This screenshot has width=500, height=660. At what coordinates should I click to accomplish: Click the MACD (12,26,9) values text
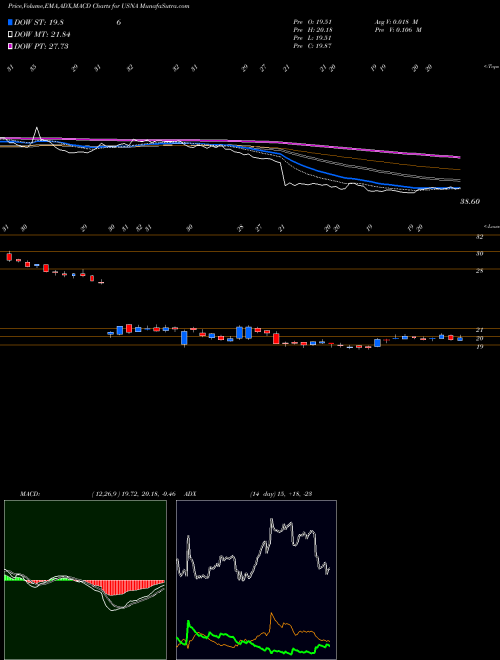134,494
